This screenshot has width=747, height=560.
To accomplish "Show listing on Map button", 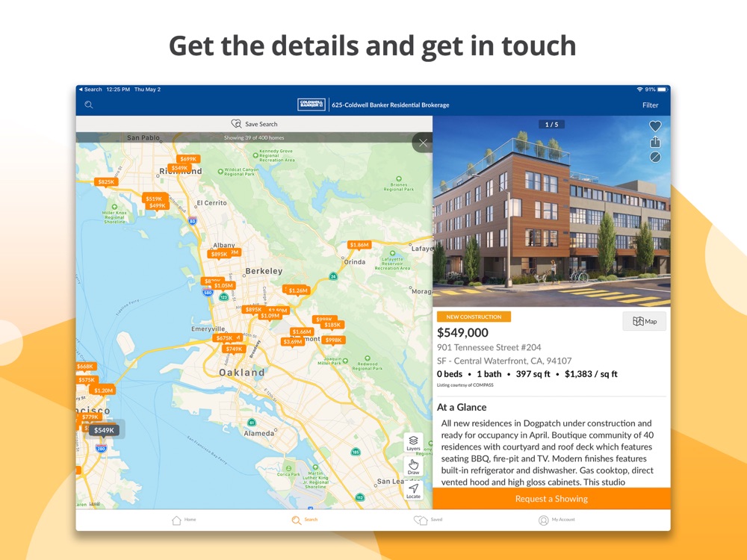I will tap(644, 321).
